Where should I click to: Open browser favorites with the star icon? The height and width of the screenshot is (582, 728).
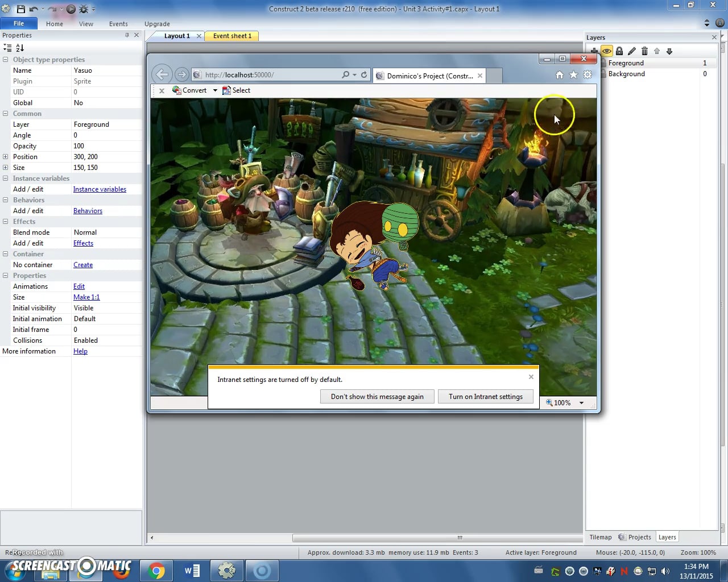[573, 74]
